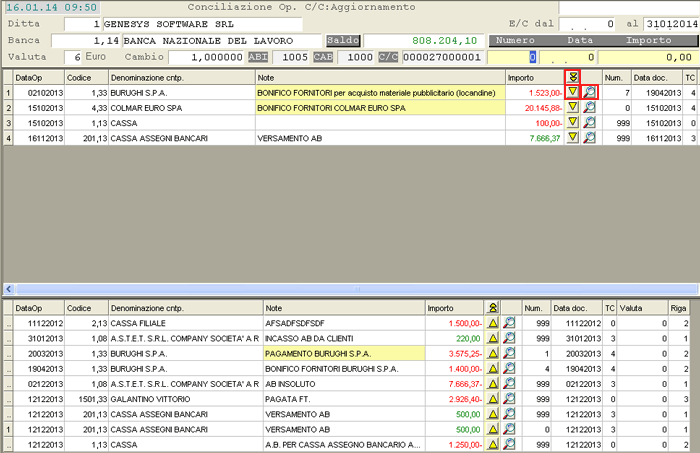Viewport: 700px width, 453px height.
Task: Click amount '20.145,88-' in upper grid
Action: [543, 108]
